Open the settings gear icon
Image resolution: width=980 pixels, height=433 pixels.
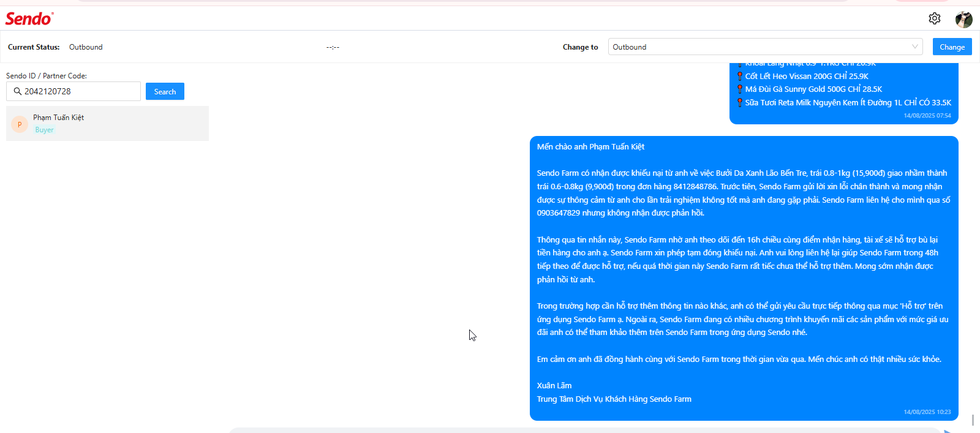(x=934, y=18)
